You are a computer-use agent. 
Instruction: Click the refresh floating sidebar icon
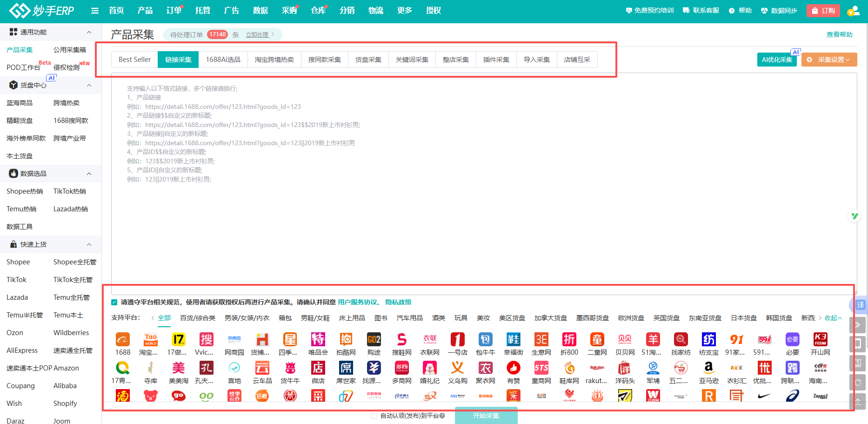point(858,382)
